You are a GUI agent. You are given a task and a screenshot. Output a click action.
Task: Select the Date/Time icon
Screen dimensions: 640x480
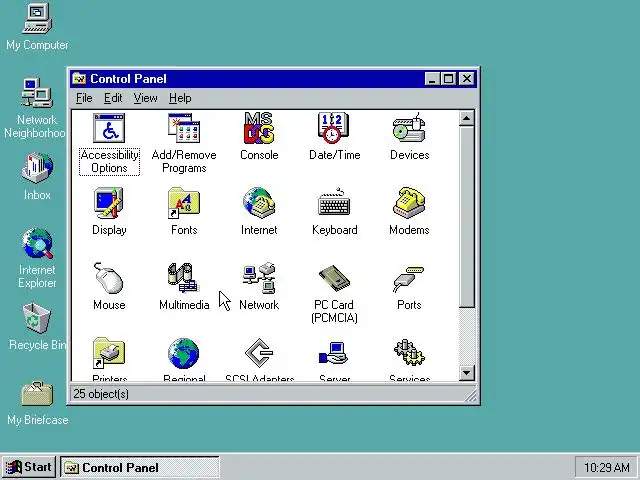pyautogui.click(x=333, y=128)
